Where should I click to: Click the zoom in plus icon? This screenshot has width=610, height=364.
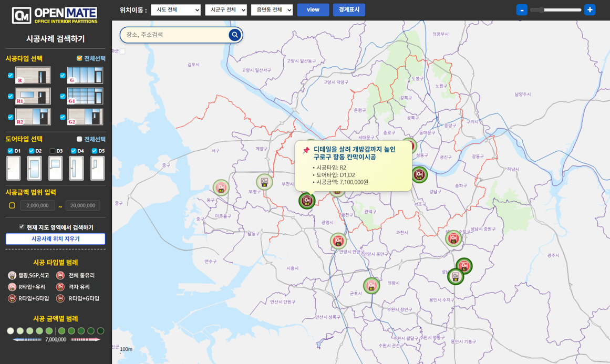590,10
